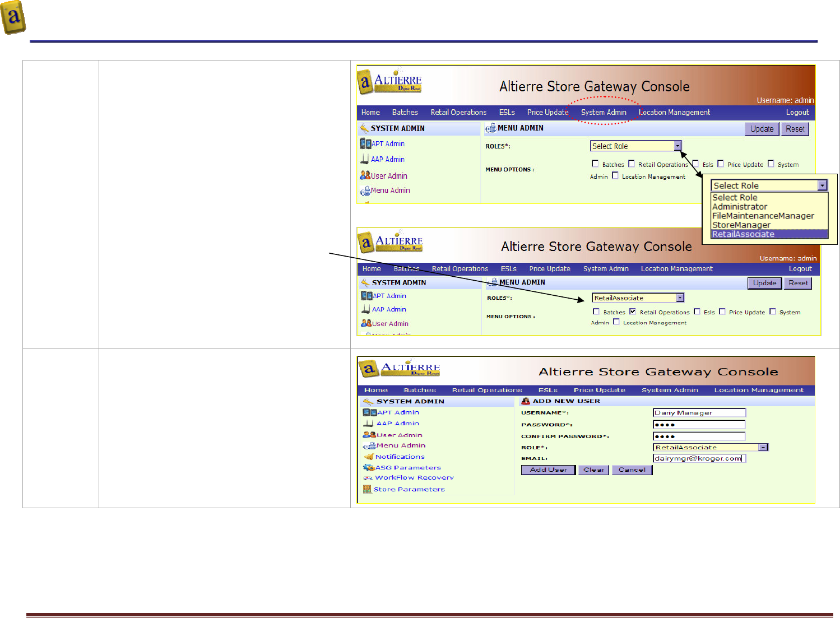Screen dimensions: 840x618
Task: Click the Altierre logo in the Add New User screen
Action: pos(400,369)
